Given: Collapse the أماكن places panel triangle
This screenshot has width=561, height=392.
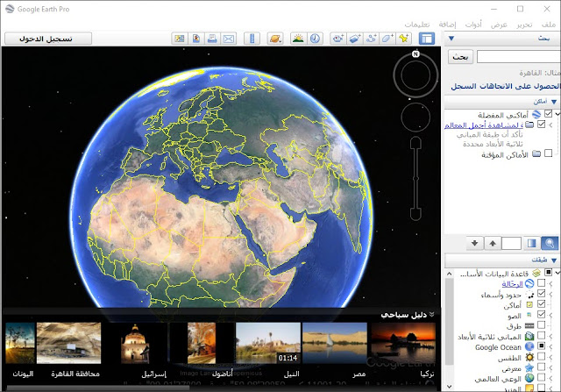Looking at the screenshot, I should pos(554,102).
